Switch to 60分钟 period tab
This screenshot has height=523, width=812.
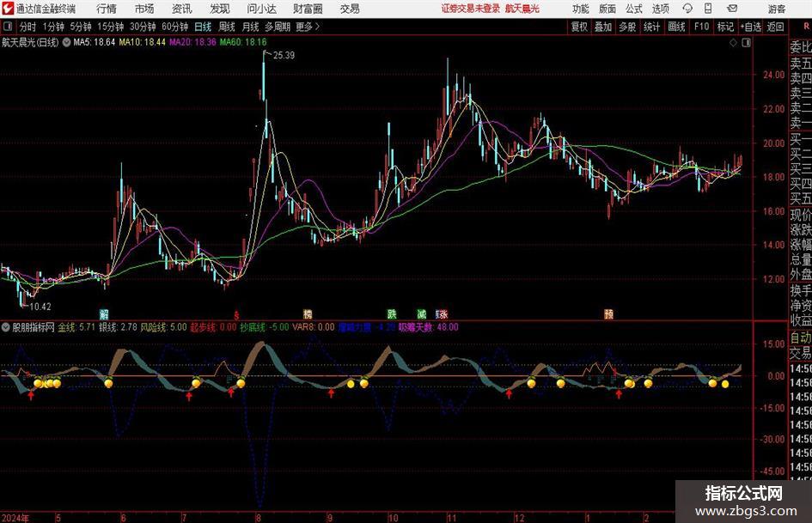[174, 27]
